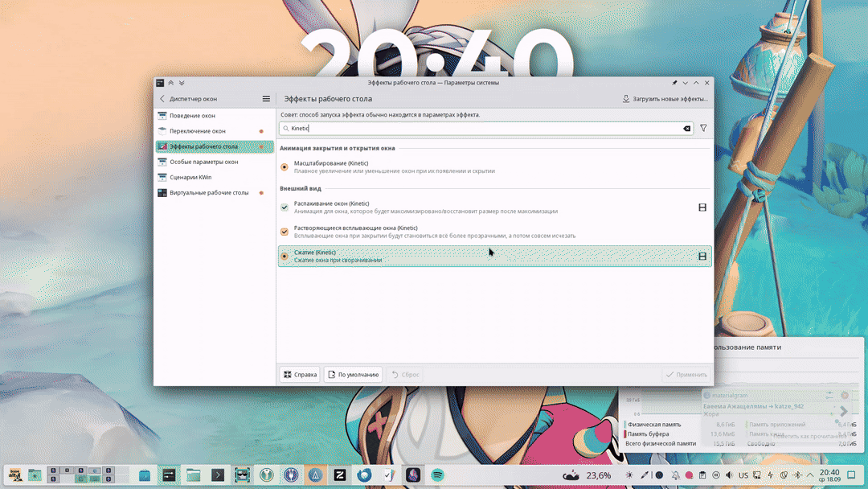Toggle Распахивание окон (Kinetic) checkbox

coord(285,208)
